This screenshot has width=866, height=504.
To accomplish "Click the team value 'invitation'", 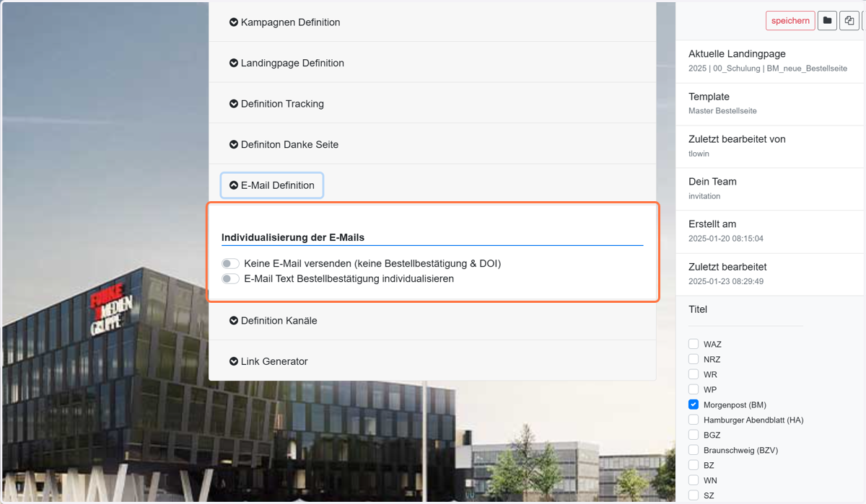I will pyautogui.click(x=704, y=196).
